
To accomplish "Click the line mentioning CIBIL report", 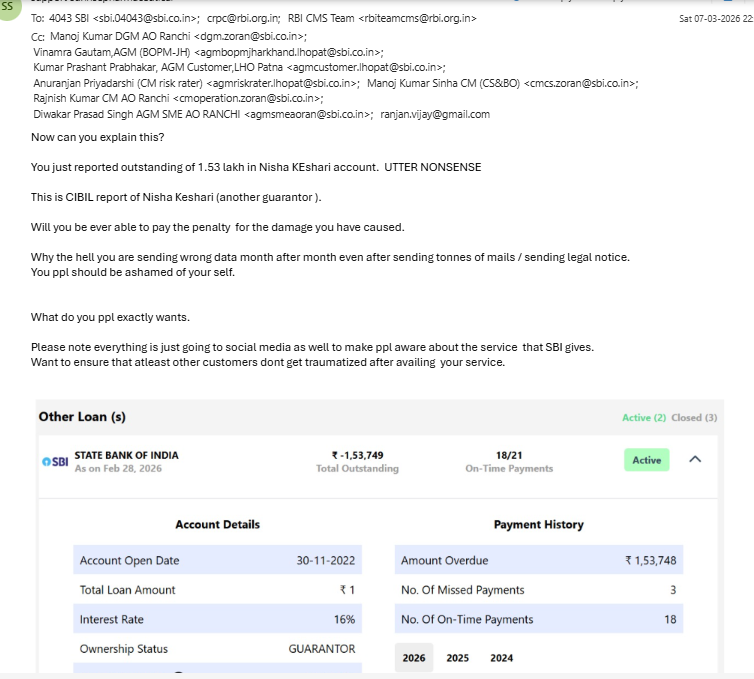I will tap(176, 197).
